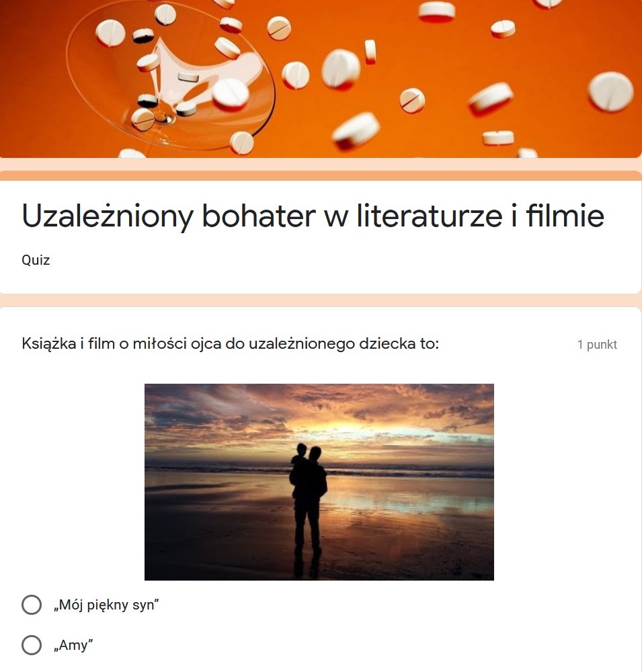Click the „Mój piękny syn” answer label text
Screen dimensions: 642x672
click(x=106, y=605)
